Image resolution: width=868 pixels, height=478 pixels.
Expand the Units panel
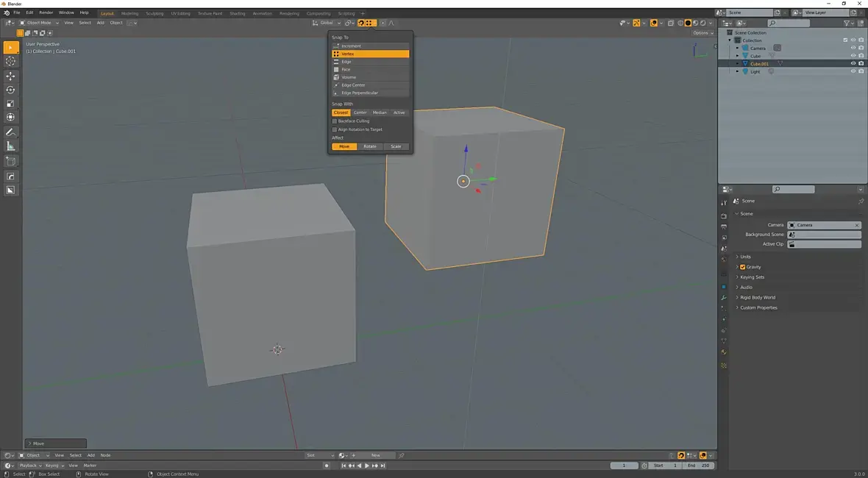click(745, 257)
